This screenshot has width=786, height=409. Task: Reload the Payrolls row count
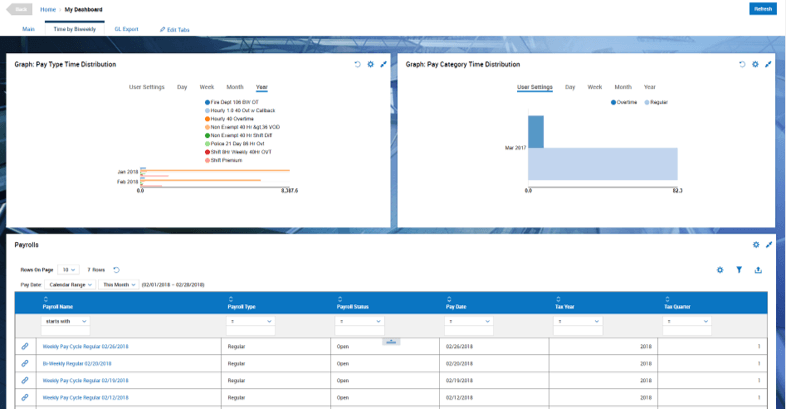[116, 270]
